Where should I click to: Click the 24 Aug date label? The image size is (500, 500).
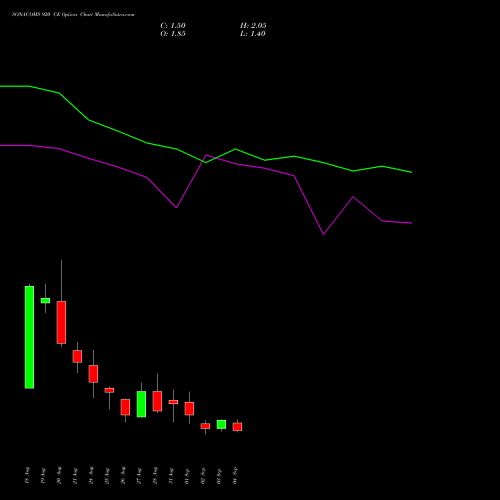point(91,475)
